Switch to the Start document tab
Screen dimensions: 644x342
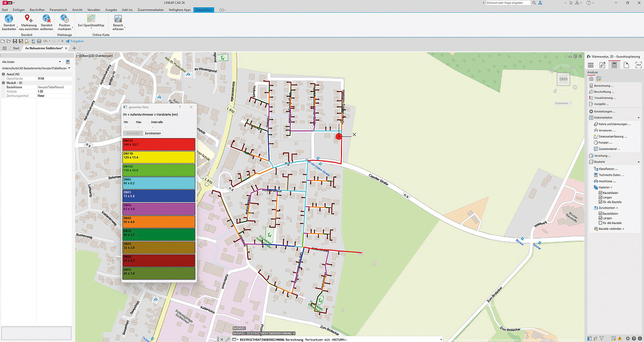(16, 48)
